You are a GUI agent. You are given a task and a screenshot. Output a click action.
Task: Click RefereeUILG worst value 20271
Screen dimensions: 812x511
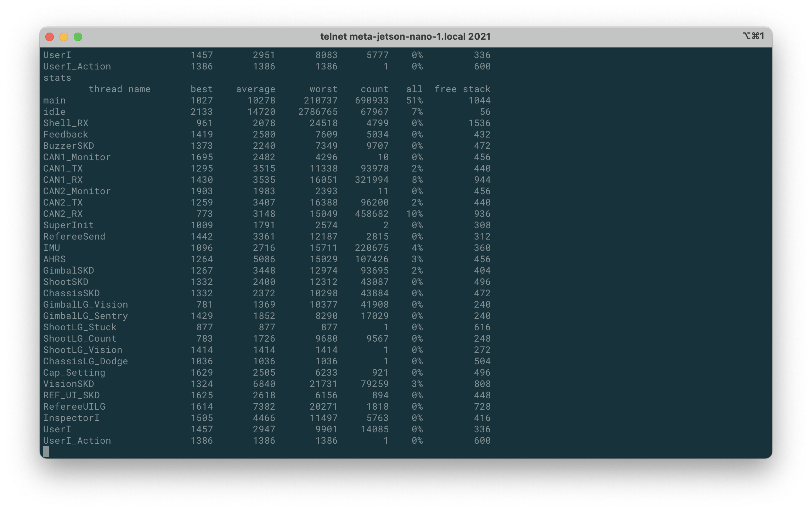(323, 406)
